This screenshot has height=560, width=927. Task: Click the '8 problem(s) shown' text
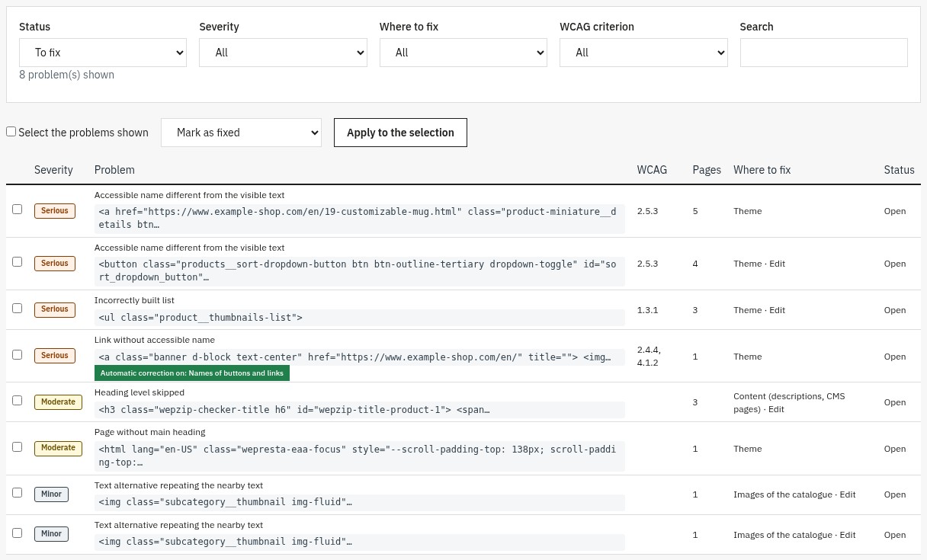pyautogui.click(x=66, y=75)
